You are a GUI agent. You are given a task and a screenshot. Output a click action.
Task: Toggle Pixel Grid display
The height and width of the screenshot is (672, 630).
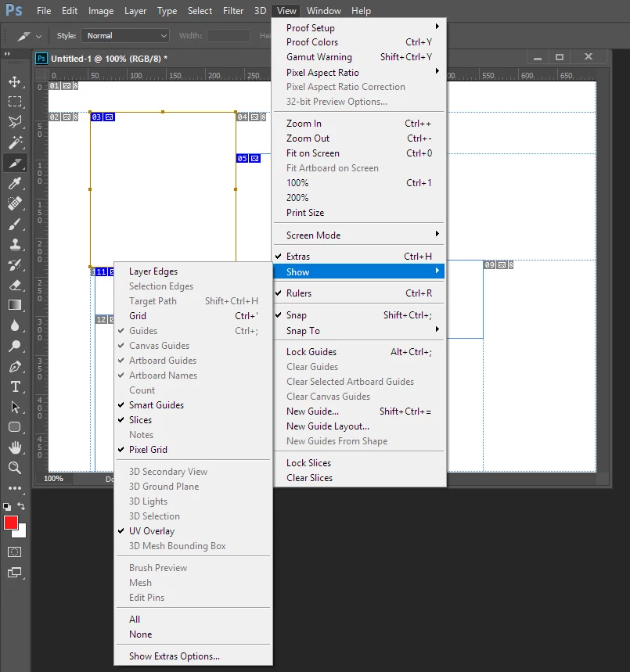193,450
